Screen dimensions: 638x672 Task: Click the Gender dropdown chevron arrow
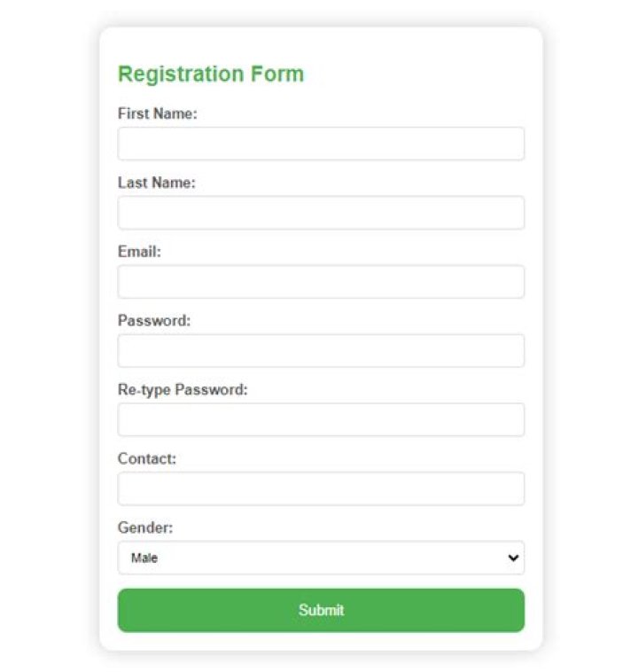pos(512,559)
